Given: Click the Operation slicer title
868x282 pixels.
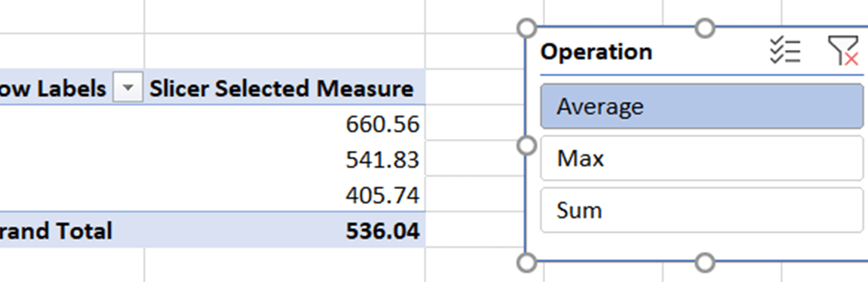Looking at the screenshot, I should tap(596, 52).
